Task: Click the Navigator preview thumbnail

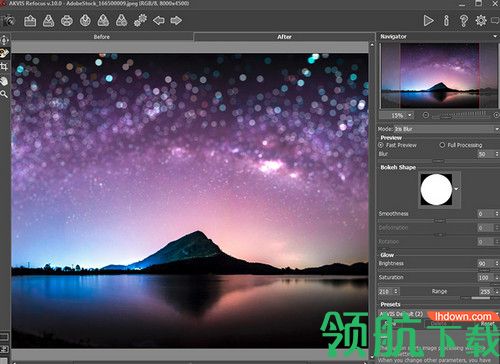Action: click(x=439, y=75)
